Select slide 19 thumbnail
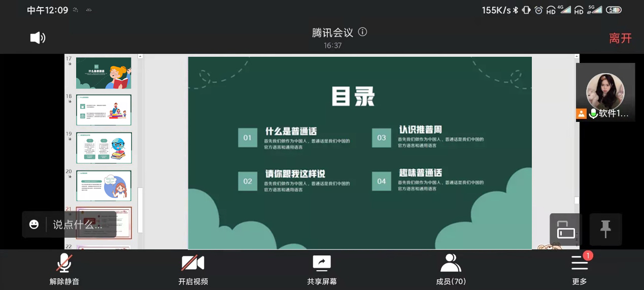 pyautogui.click(x=104, y=148)
